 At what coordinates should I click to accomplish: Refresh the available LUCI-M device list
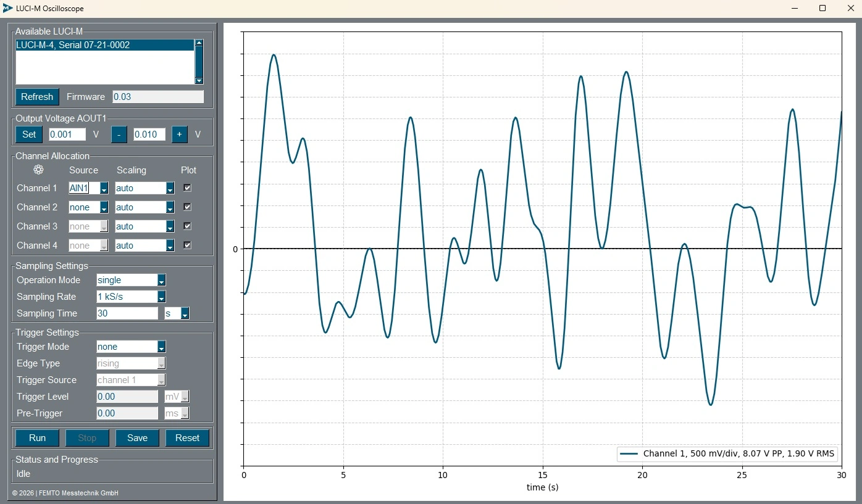(x=37, y=97)
